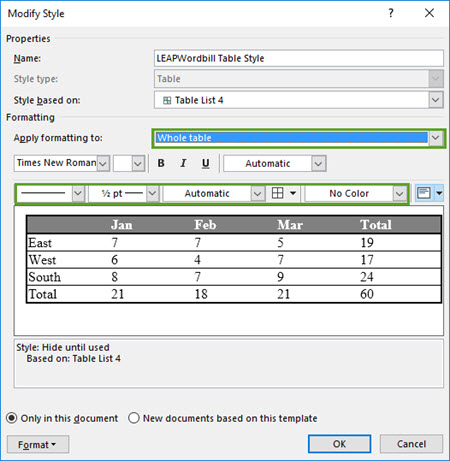The width and height of the screenshot is (450, 461).
Task: Click the Jan header in preview table
Action: coord(122,225)
